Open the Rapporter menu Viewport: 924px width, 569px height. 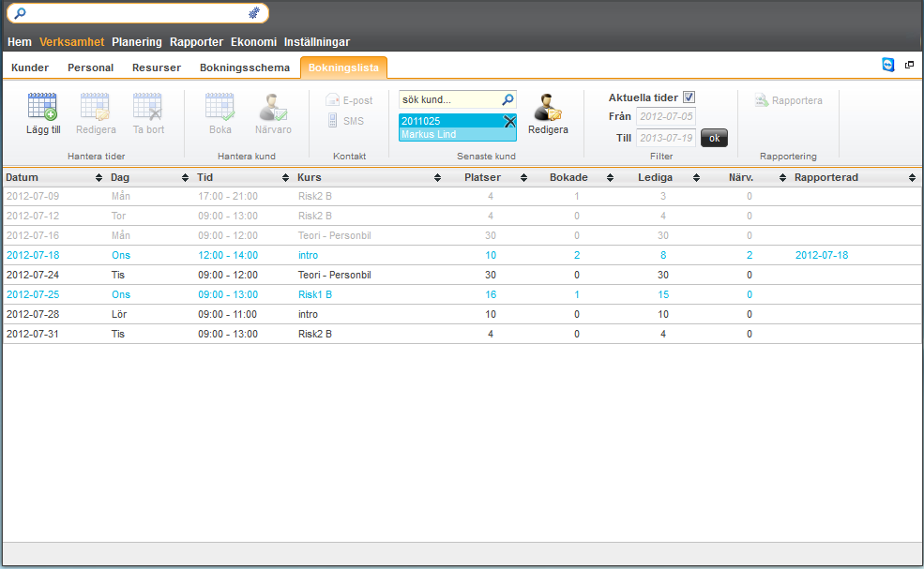(x=196, y=42)
